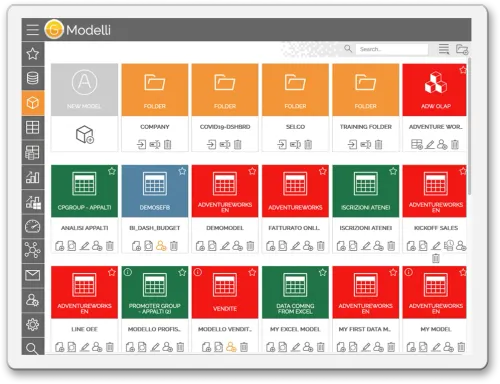
Task: Delete the ADVENTURE WOR.. model
Action: [455, 145]
